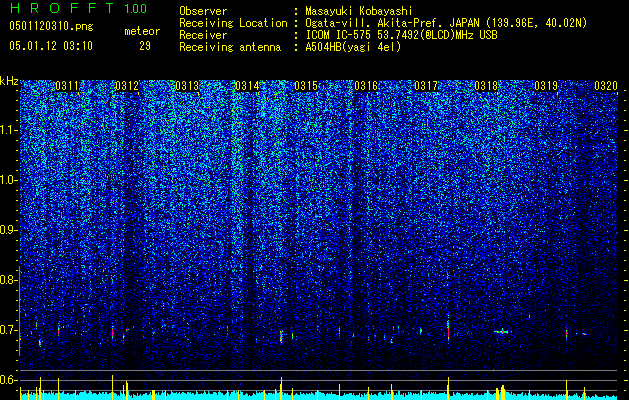This screenshot has width=629, height=400.
Task: Click the version number 1.0.0
Action: (136, 8)
